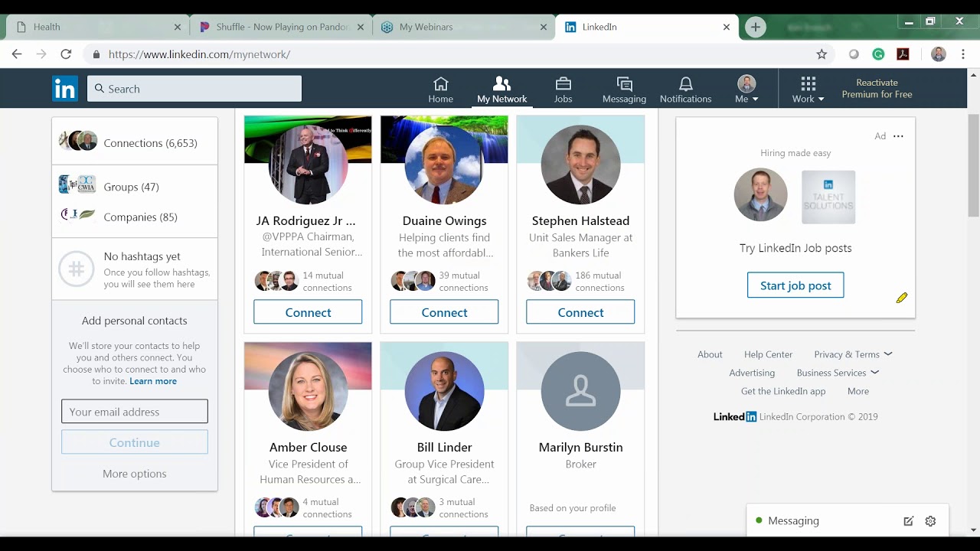The width and height of the screenshot is (980, 551).
Task: Click the LinkedIn Search box
Action: click(194, 89)
